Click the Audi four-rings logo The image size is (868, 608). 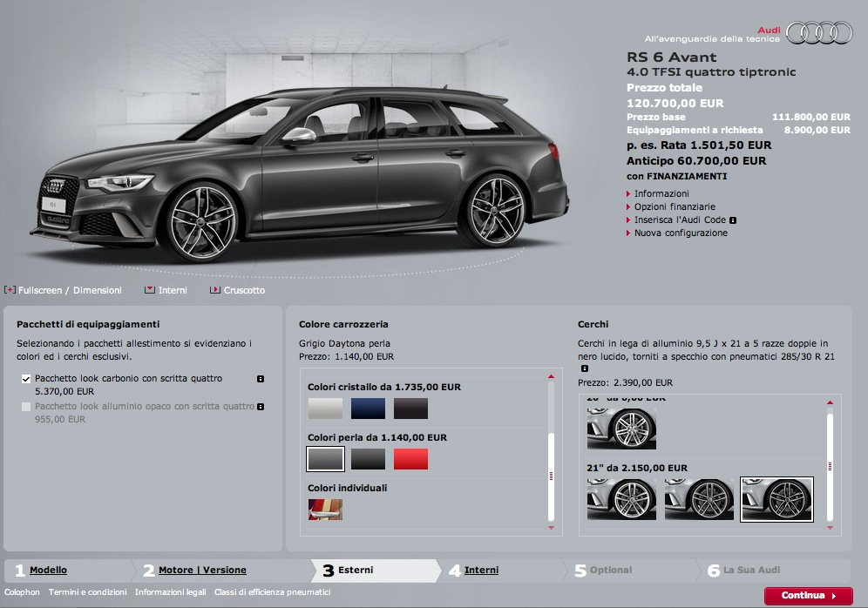819,32
